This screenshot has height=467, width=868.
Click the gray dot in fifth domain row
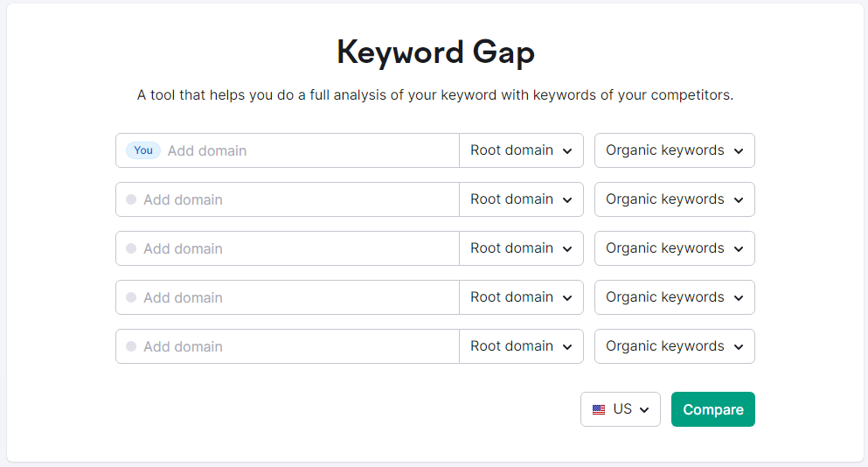click(131, 346)
